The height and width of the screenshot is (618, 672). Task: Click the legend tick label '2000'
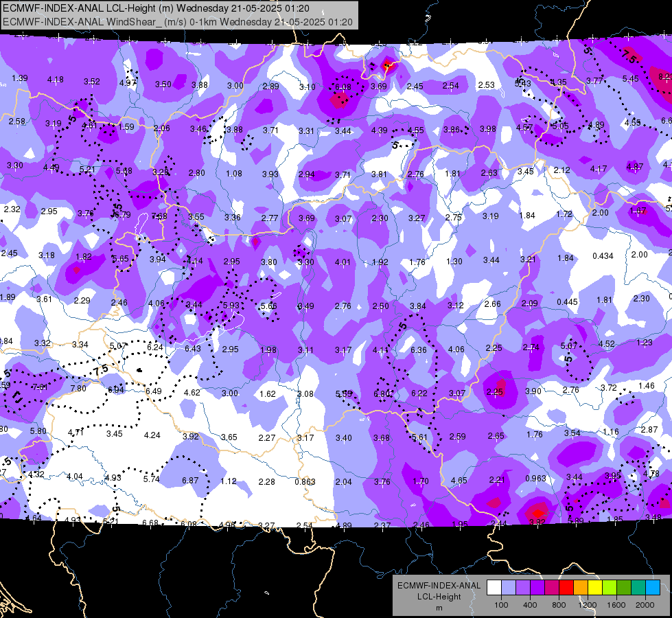645,605
